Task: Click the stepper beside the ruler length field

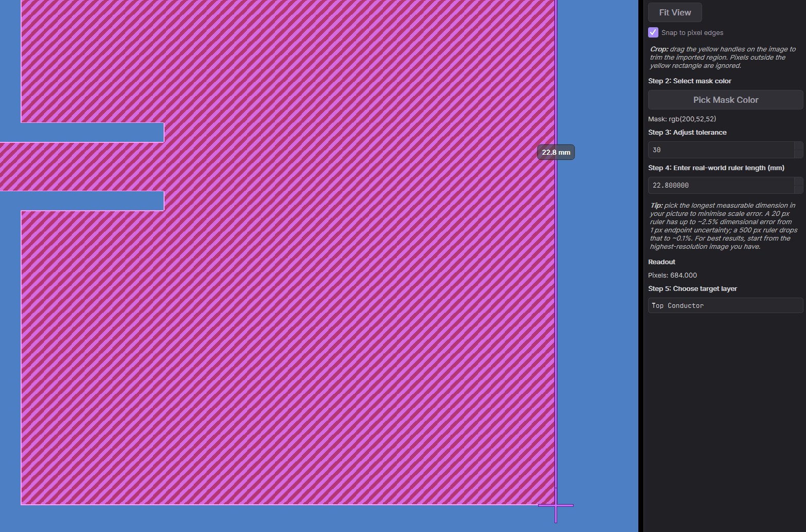Action: [799, 185]
